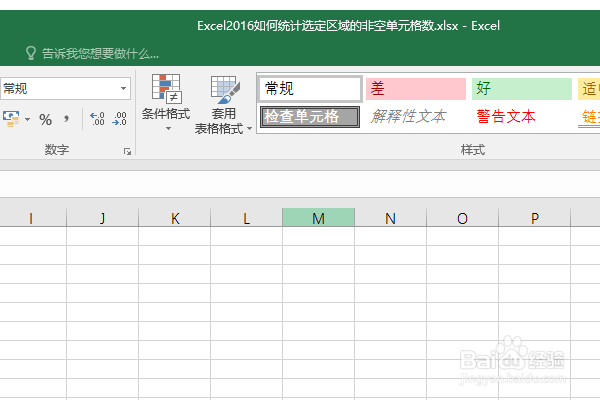Image resolution: width=600 pixels, height=400 pixels.
Task: Expand the accounting format dropdown arrow
Action: (28, 119)
